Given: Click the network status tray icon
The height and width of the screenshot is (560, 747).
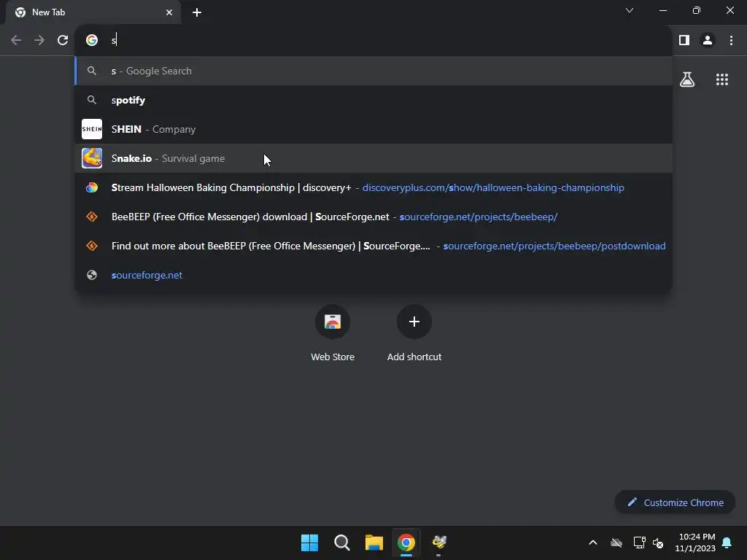Looking at the screenshot, I should tap(639, 542).
